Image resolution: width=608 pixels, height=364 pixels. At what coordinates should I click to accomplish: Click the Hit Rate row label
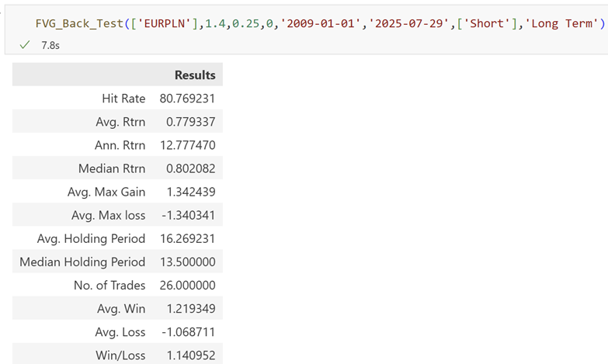coord(123,99)
